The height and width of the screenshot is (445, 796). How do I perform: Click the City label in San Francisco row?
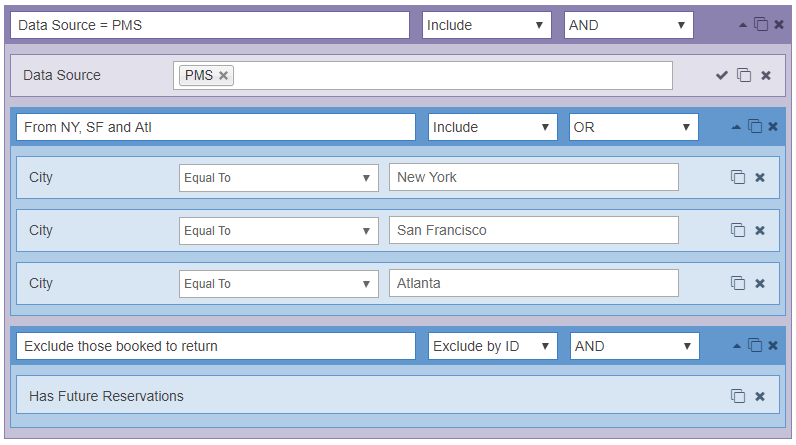click(x=41, y=230)
